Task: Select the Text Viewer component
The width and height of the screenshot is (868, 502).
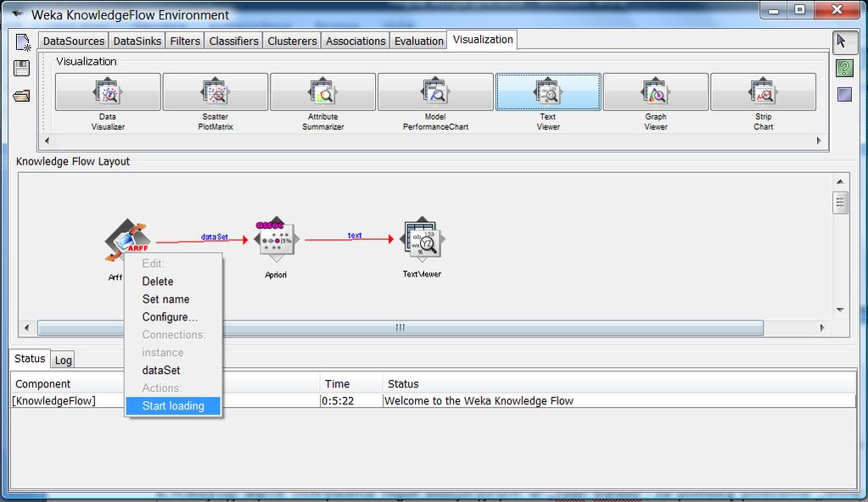Action: point(548,92)
